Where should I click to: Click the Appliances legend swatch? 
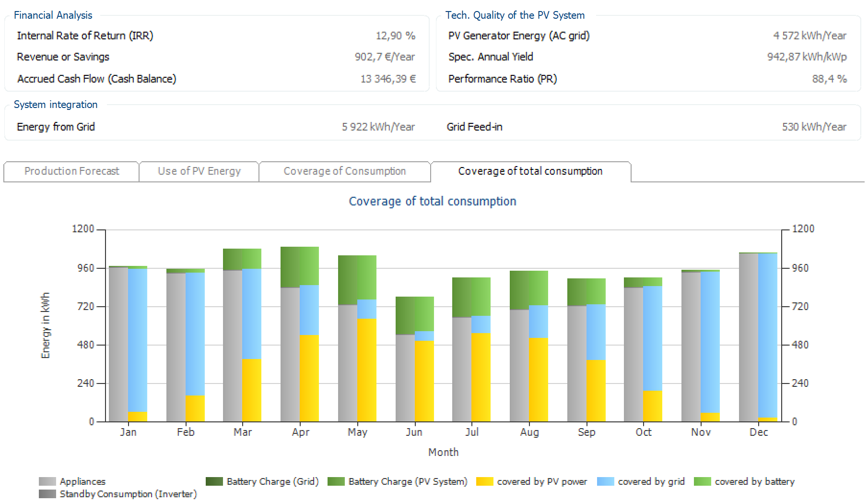(47, 481)
